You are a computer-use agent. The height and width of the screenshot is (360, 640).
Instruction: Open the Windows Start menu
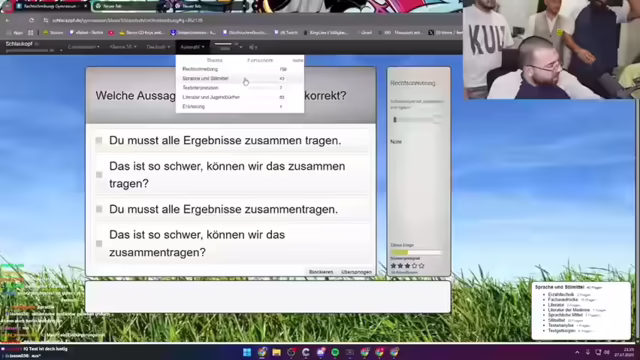point(247,352)
